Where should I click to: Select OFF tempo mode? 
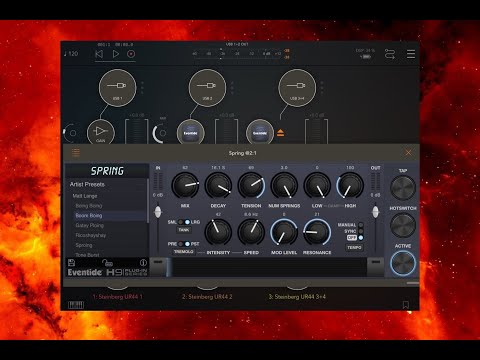361,238
